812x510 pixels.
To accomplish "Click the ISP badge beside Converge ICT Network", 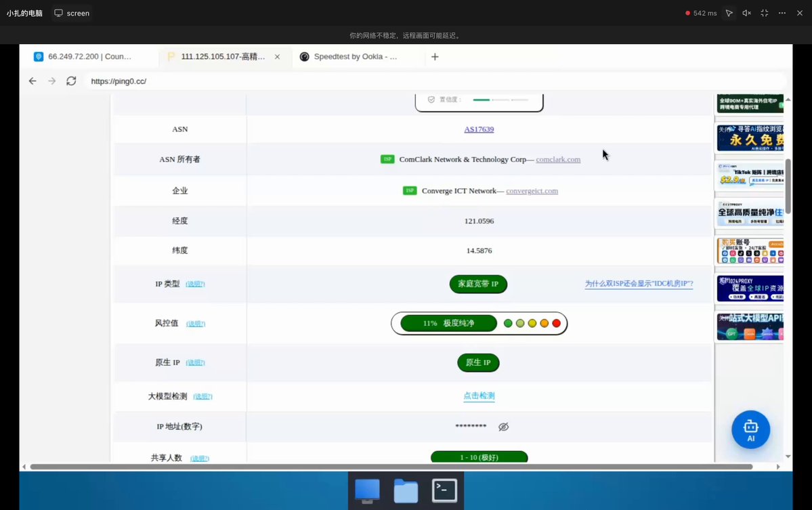I will 410,190.
